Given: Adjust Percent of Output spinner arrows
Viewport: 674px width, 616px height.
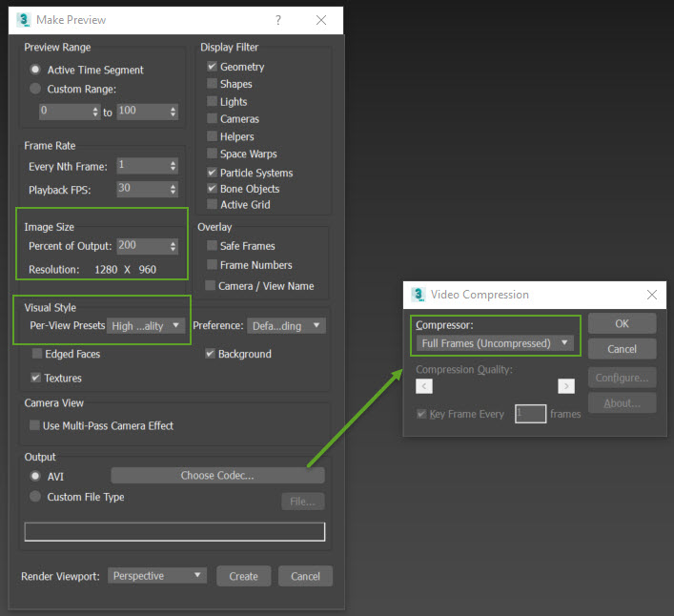Looking at the screenshot, I should (174, 246).
